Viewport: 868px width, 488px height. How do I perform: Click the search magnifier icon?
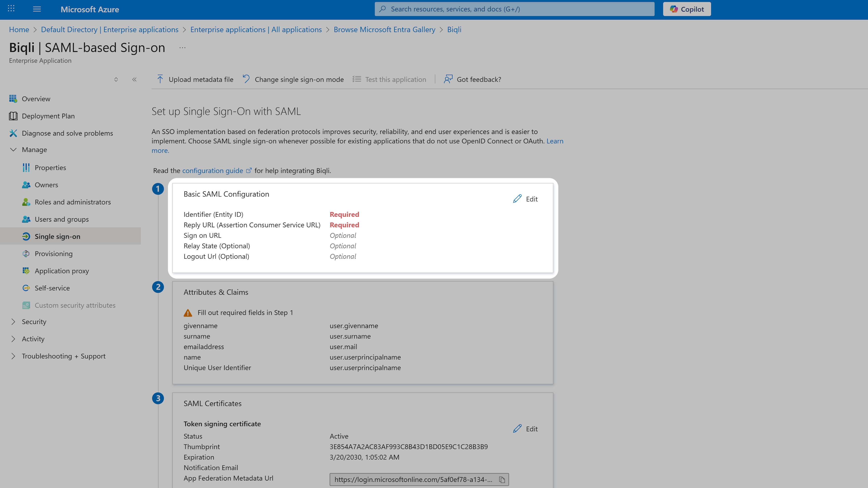(382, 9)
